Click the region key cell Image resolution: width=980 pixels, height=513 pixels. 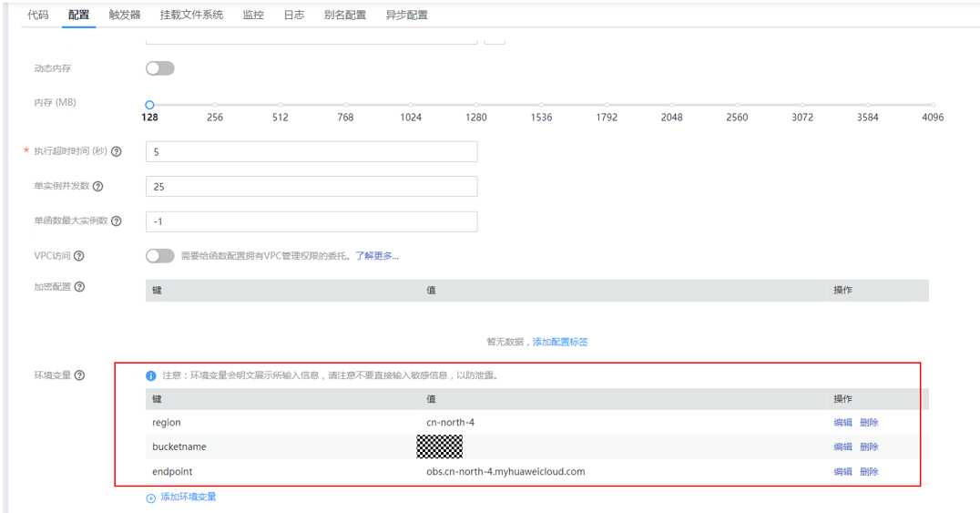167,422
